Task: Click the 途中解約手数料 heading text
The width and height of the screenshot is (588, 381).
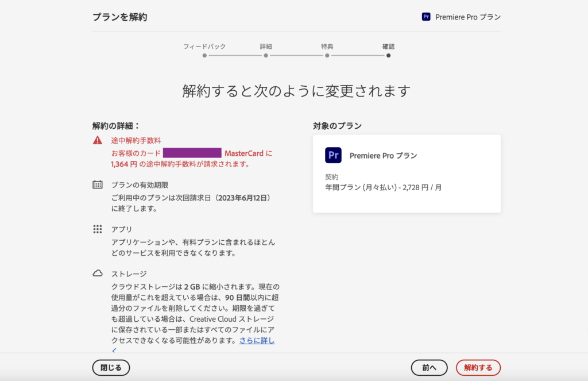Action: pyautogui.click(x=136, y=140)
